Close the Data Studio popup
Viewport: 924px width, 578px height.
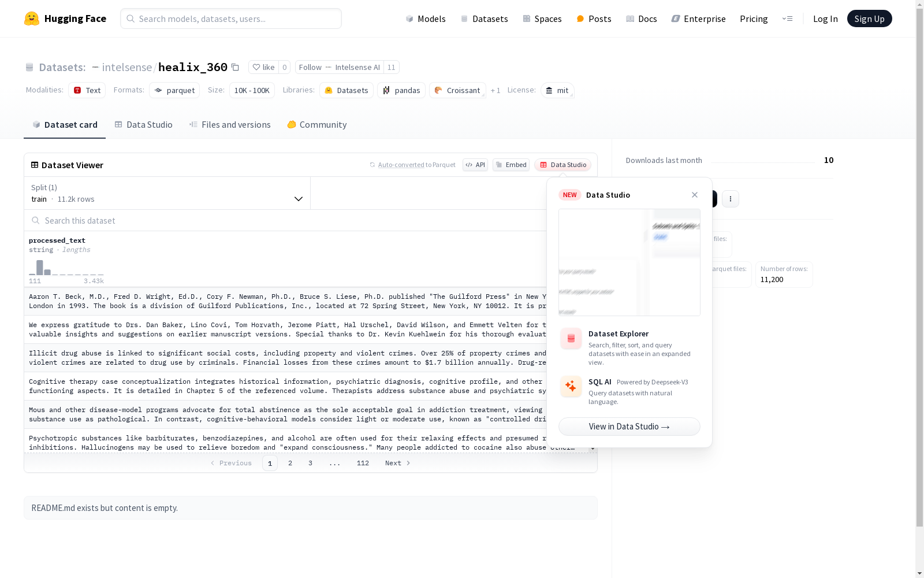(695, 195)
